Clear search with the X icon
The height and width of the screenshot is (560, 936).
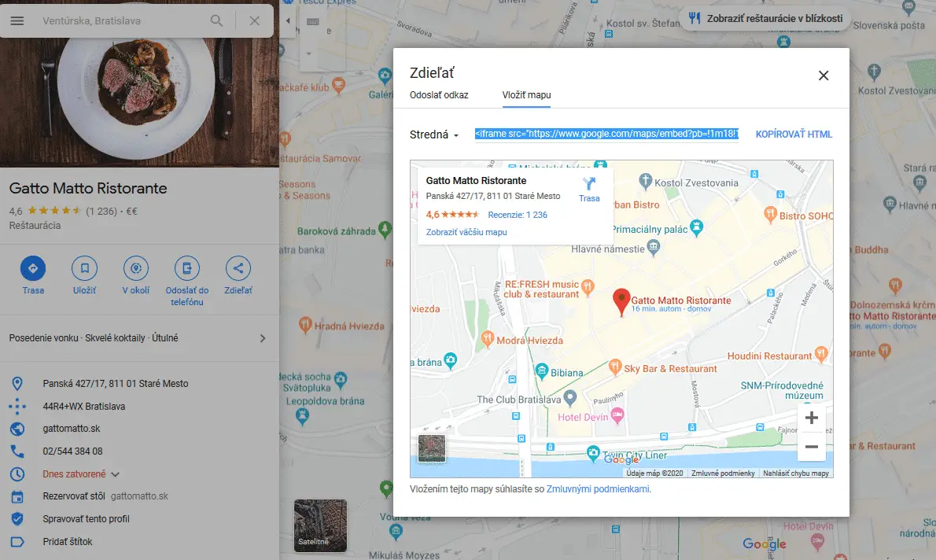pyautogui.click(x=254, y=21)
